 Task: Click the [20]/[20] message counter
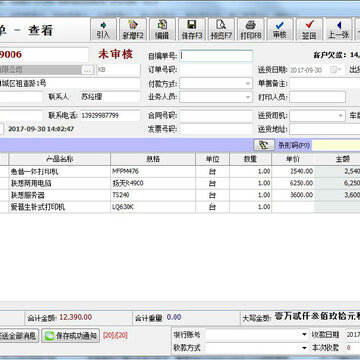(115, 335)
